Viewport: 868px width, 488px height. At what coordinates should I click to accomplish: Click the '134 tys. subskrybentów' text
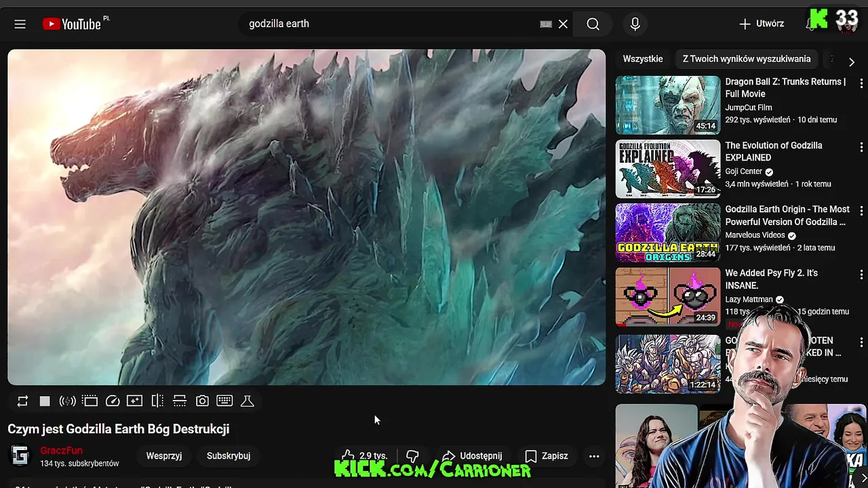[79, 464]
